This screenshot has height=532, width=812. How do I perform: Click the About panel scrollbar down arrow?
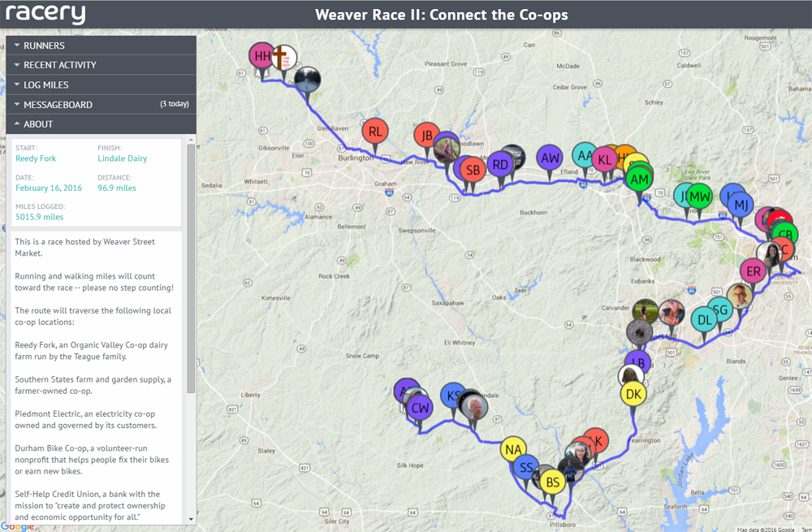point(191,518)
